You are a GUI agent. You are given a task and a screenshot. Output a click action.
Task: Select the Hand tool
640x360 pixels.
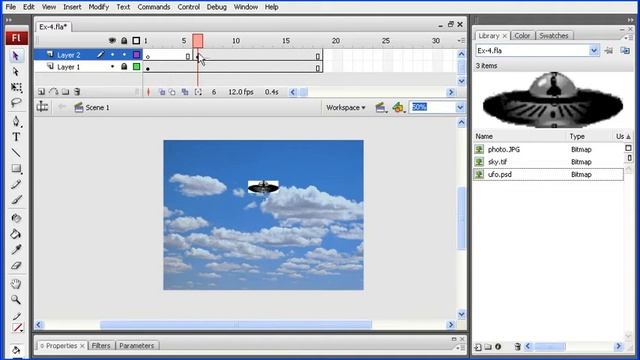coord(16,284)
